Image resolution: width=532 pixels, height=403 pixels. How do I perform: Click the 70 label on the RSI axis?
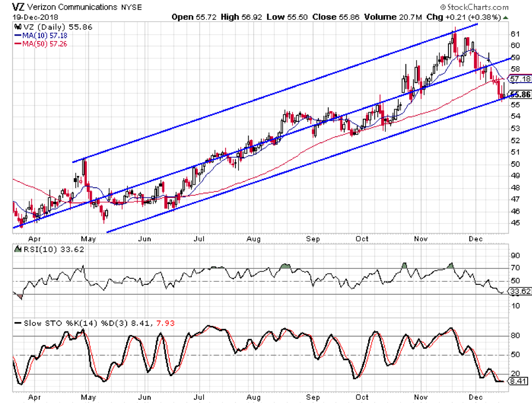click(x=515, y=268)
